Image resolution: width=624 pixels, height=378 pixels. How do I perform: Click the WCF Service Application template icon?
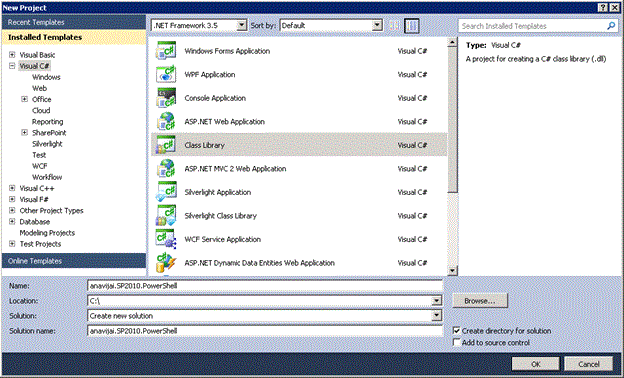pyautogui.click(x=166, y=239)
